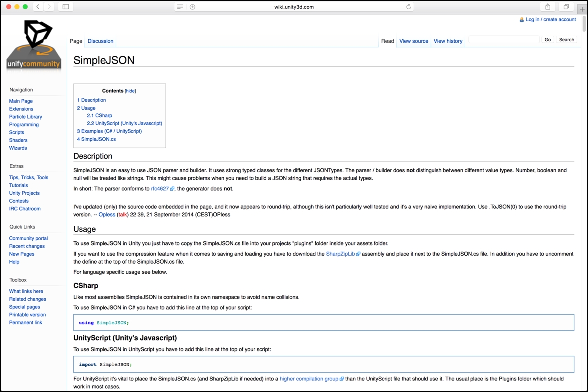Click the Search button
Viewport: 588px width, 392px height.
[566, 40]
